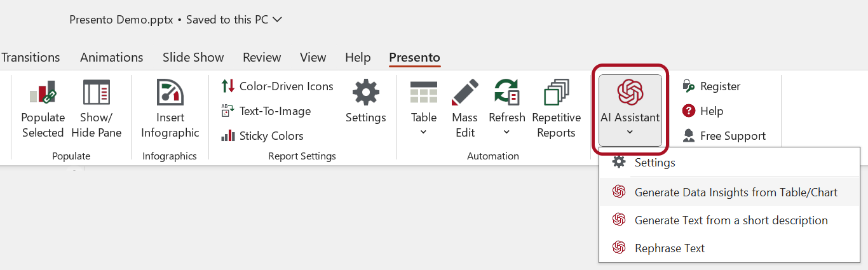Click the Refresh arrows icon
The image size is (868, 270).
point(506,93)
